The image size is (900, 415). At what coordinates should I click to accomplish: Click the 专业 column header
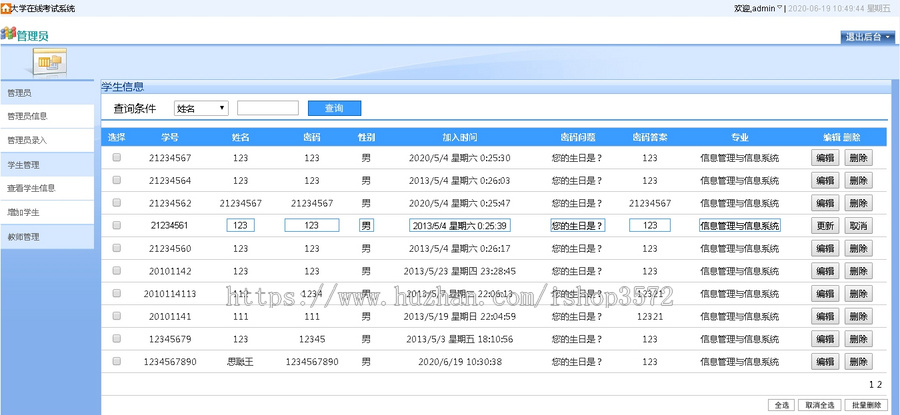(739, 138)
